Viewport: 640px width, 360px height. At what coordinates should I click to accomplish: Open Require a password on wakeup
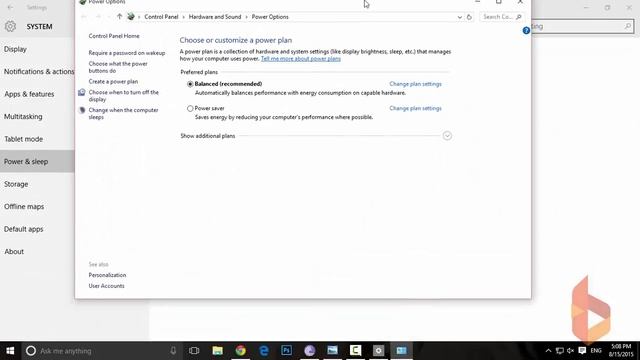pos(127,53)
